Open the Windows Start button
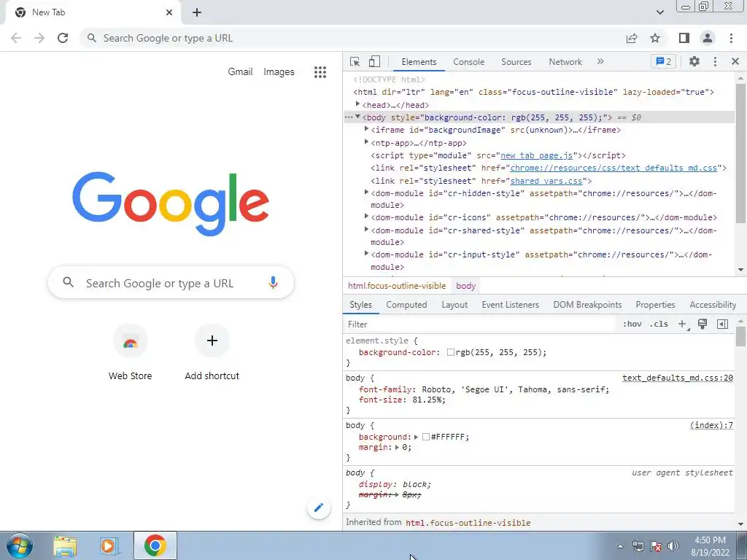 (20, 545)
